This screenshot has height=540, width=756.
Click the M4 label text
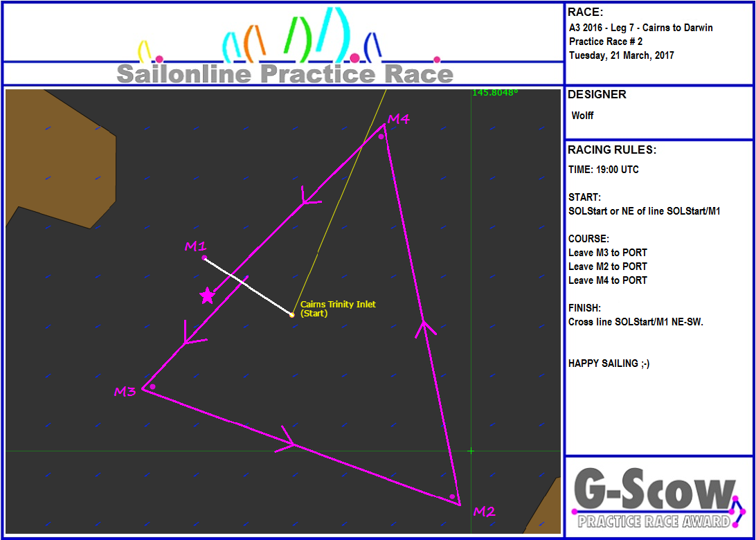click(x=399, y=119)
